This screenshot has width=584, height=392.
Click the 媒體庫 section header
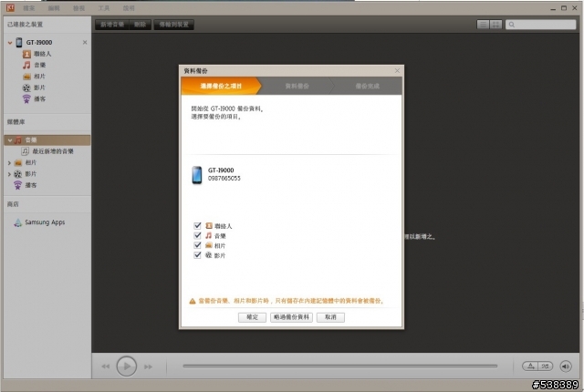pyautogui.click(x=16, y=122)
